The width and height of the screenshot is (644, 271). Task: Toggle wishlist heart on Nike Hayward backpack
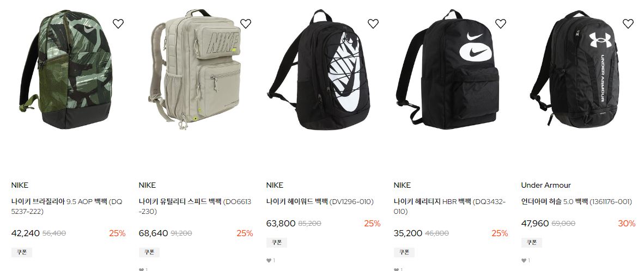(373, 24)
